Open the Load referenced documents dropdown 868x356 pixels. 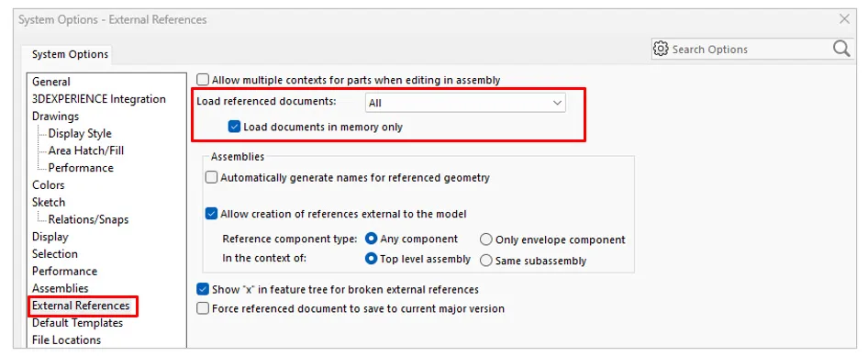465,103
